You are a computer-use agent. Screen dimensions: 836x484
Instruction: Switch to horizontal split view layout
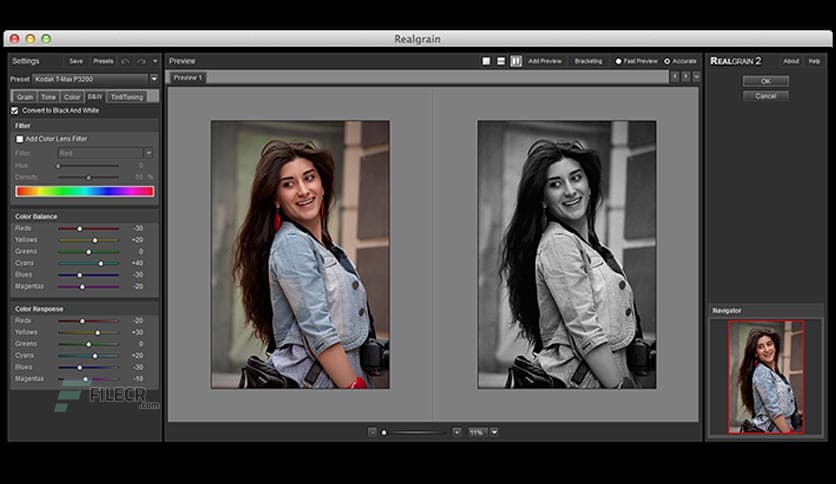(501, 61)
